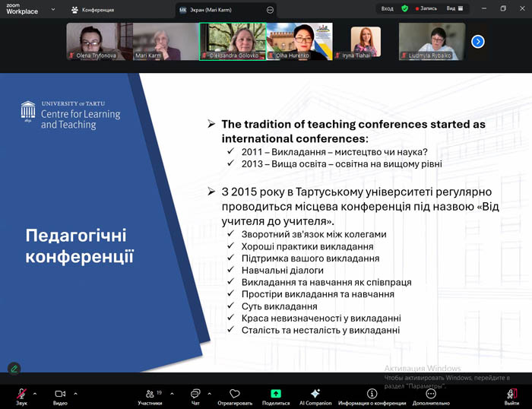Image resolution: width=532 pixels, height=409 pixels.
Task: Open AI Companion
Action: coord(315,393)
